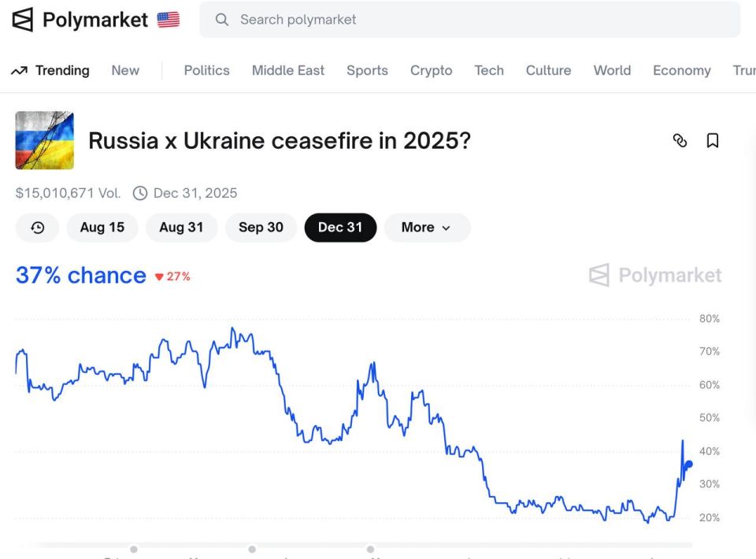Screen dimensions: 756x559
Task: Click the Russia-Ukraine flag thumbnail image
Action: tap(43, 140)
